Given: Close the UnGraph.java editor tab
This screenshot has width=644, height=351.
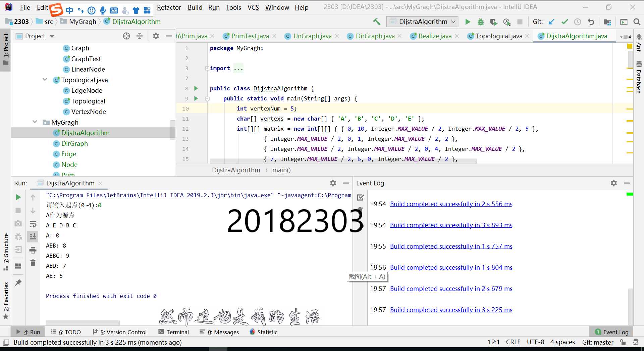Looking at the screenshot, I should pos(337,36).
